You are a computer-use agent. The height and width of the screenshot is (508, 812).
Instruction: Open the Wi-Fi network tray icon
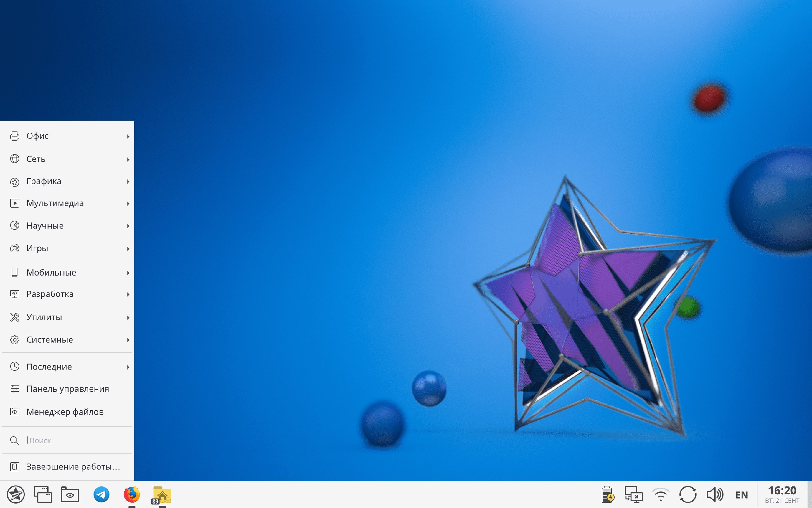[x=661, y=495]
